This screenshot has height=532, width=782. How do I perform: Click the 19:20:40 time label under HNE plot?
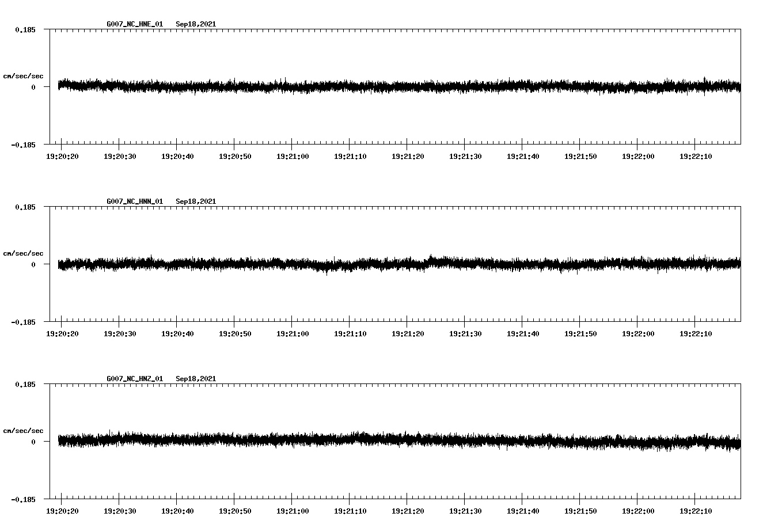177,156
